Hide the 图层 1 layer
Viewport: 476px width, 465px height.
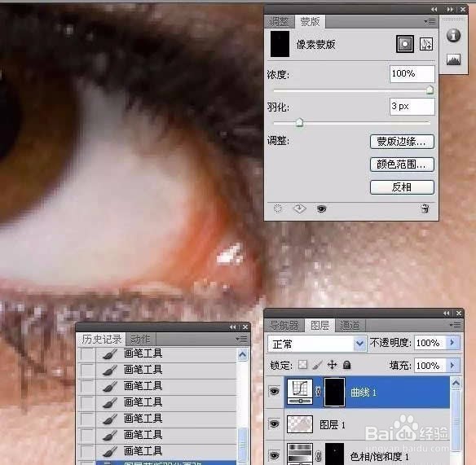point(274,423)
